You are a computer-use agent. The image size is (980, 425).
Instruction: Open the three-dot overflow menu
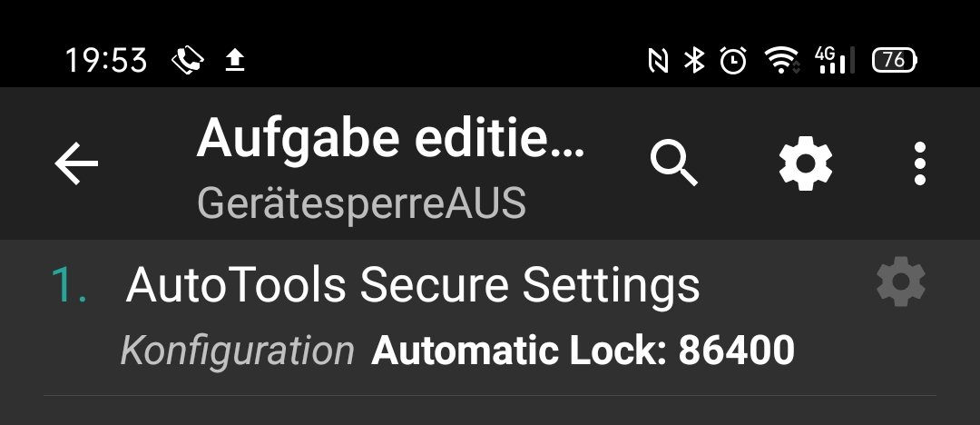pos(919,163)
